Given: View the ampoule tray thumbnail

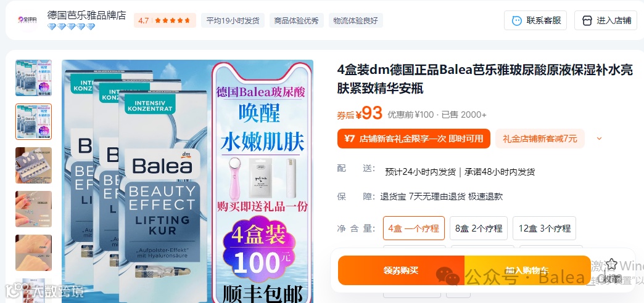Looking at the screenshot, I should tap(34, 165).
